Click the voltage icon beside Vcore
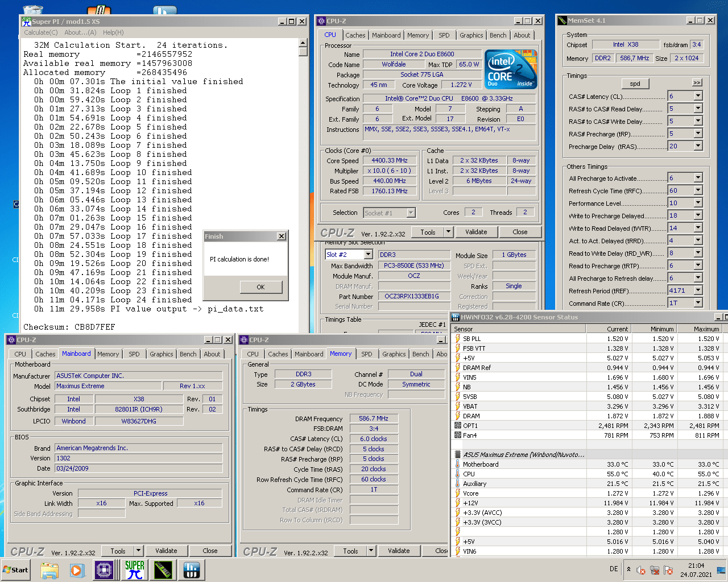 (458, 493)
